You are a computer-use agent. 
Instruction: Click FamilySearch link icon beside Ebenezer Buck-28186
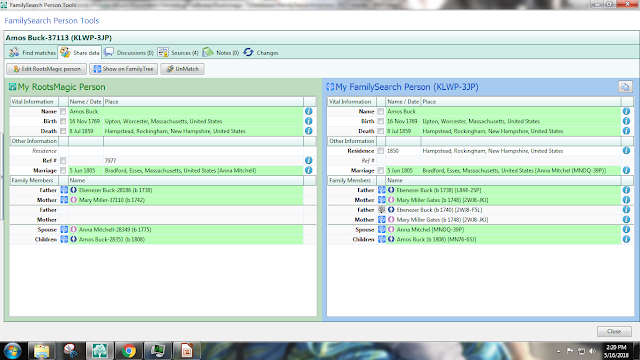coord(64,190)
